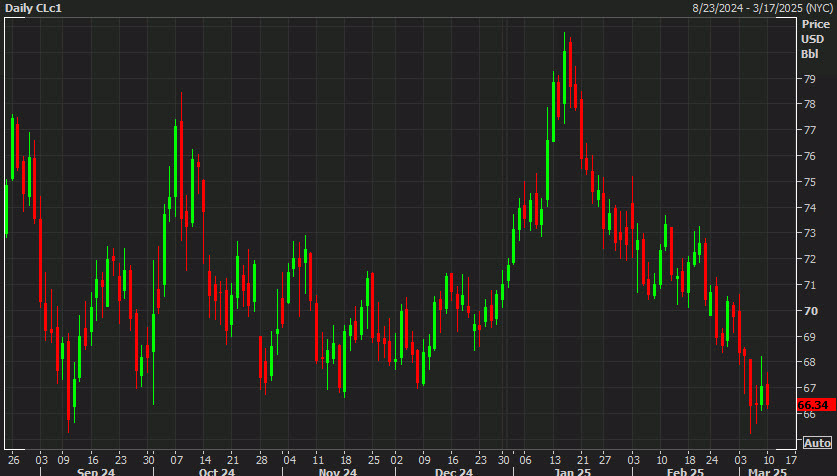Screen dimensions: 837x476
Task: Click the 27 date tick label
Action: (x=604, y=459)
